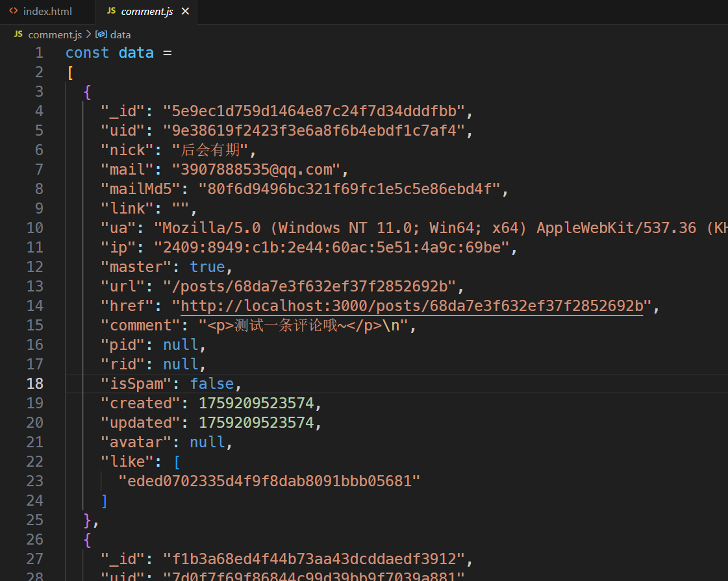This screenshot has width=728, height=581.
Task: Click line number 18 in the gutter
Action: click(x=35, y=384)
